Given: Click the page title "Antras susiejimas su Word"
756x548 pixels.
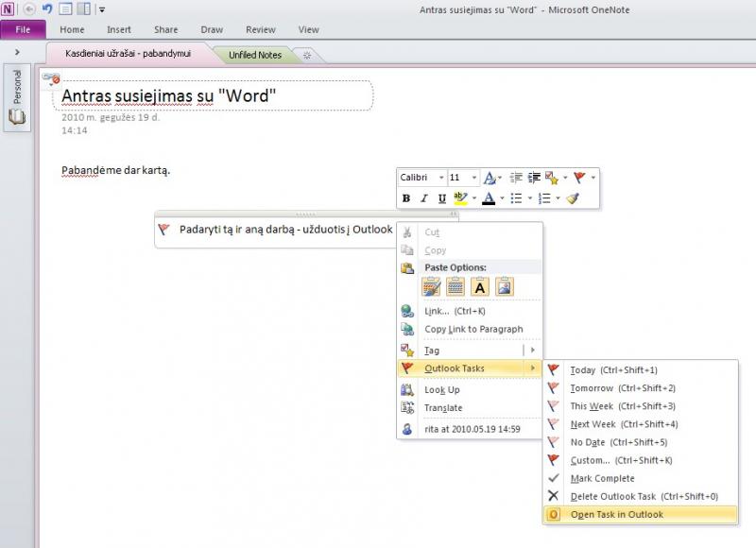Looking at the screenshot, I should pyautogui.click(x=168, y=95).
